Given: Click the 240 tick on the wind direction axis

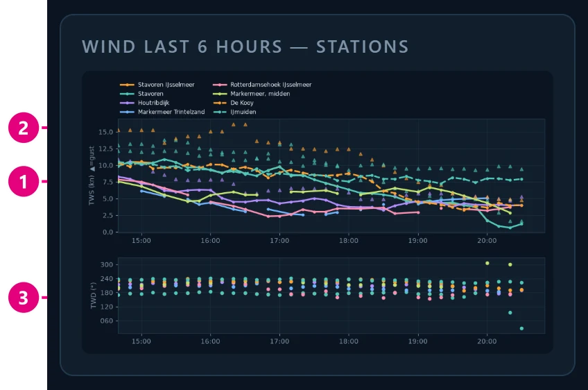Looking at the screenshot, I should (x=107, y=279).
